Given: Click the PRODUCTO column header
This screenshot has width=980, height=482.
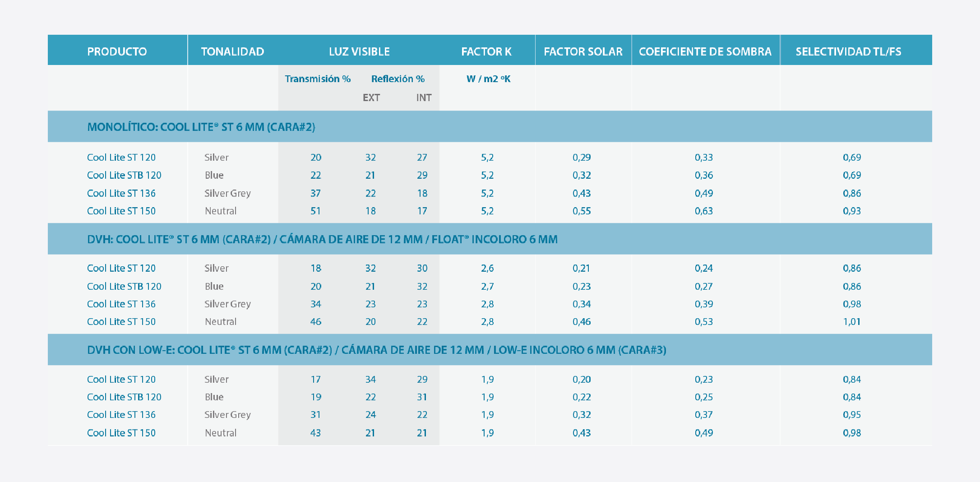Looking at the screenshot, I should pyautogui.click(x=117, y=51).
